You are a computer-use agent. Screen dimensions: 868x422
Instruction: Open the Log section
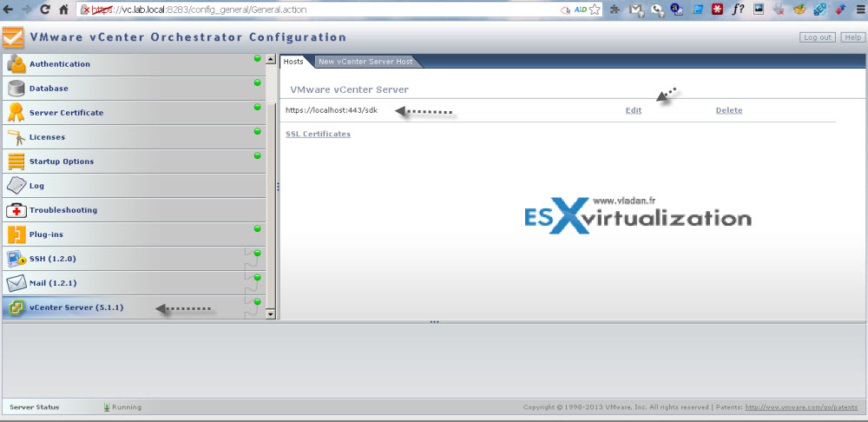[x=134, y=186]
